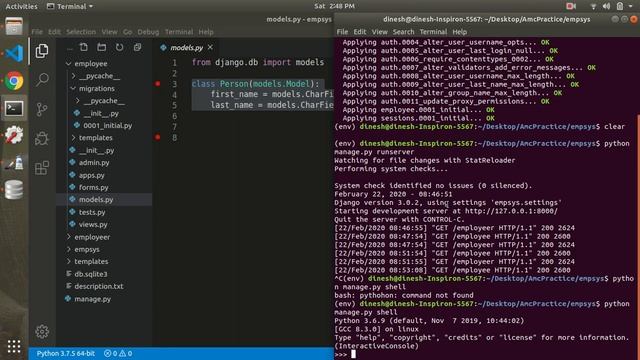Open the database browser dock icon
The width and height of the screenshot is (640, 360).
click(14, 190)
